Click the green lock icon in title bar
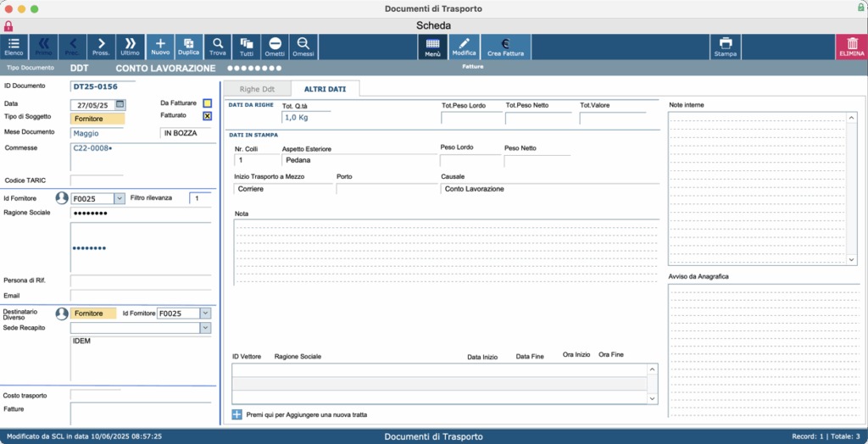 click(x=861, y=7)
